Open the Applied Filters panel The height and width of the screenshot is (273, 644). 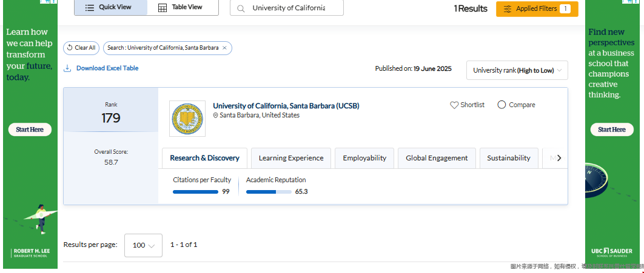537,9
